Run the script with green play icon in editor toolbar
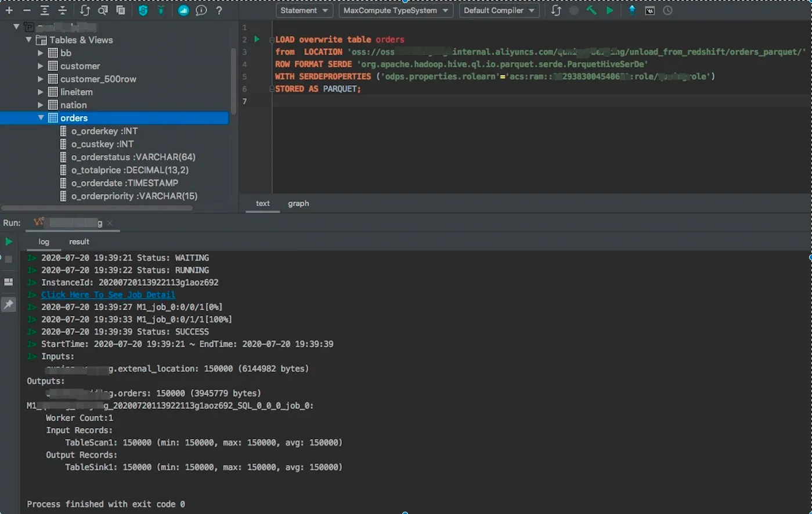 point(609,10)
